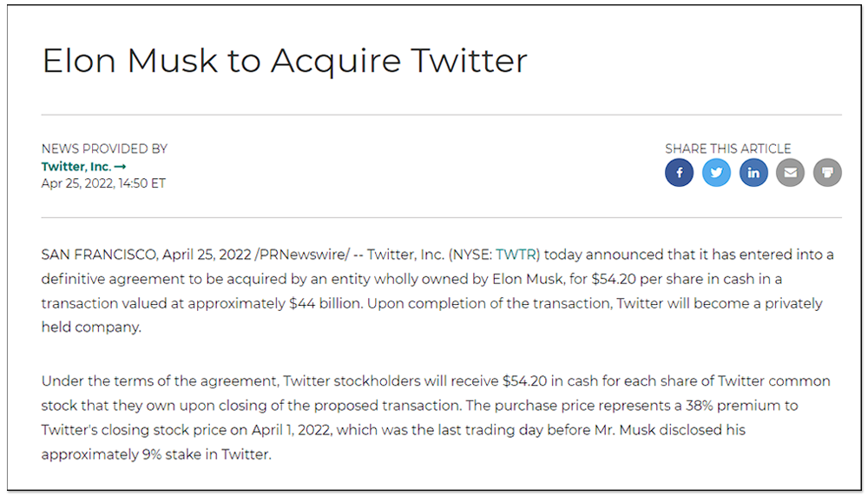Click the approximately 9% stake text
The height and width of the screenshot is (496, 868).
tap(129, 454)
